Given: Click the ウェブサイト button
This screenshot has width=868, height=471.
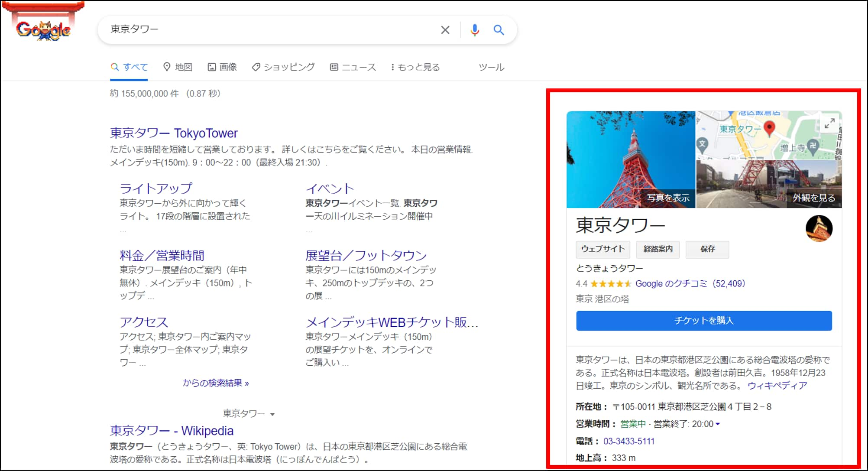Looking at the screenshot, I should click(x=602, y=249).
